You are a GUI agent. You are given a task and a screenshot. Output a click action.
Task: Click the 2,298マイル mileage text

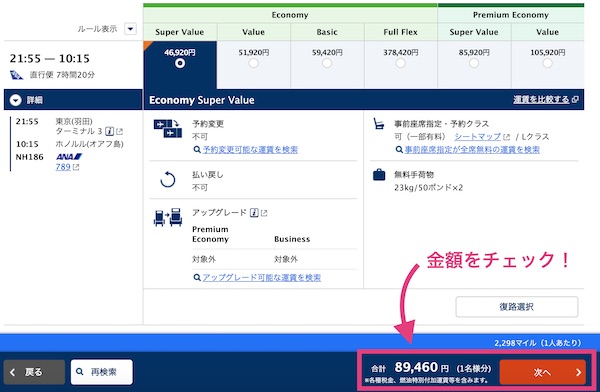point(538,343)
